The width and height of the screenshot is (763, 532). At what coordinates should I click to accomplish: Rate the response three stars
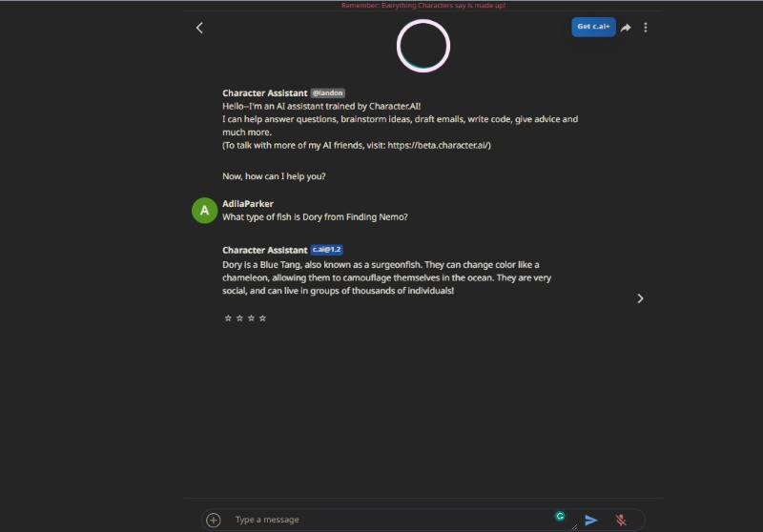coord(251,318)
